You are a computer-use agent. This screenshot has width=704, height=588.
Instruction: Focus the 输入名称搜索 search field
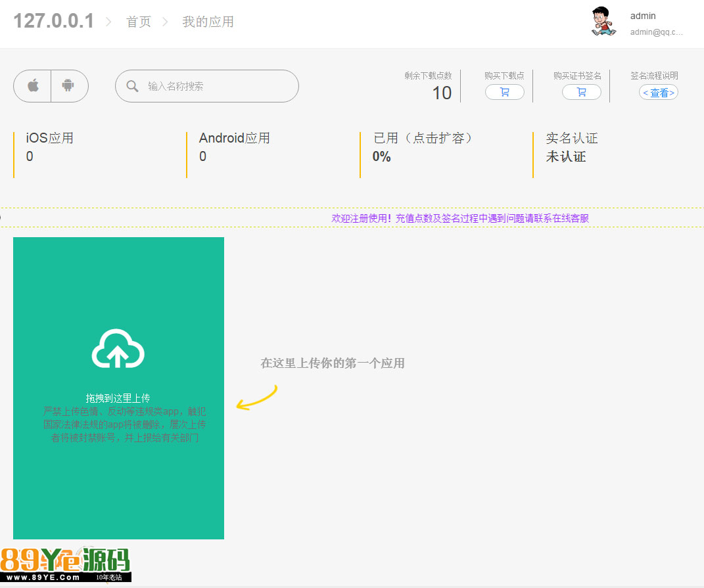pyautogui.click(x=217, y=87)
